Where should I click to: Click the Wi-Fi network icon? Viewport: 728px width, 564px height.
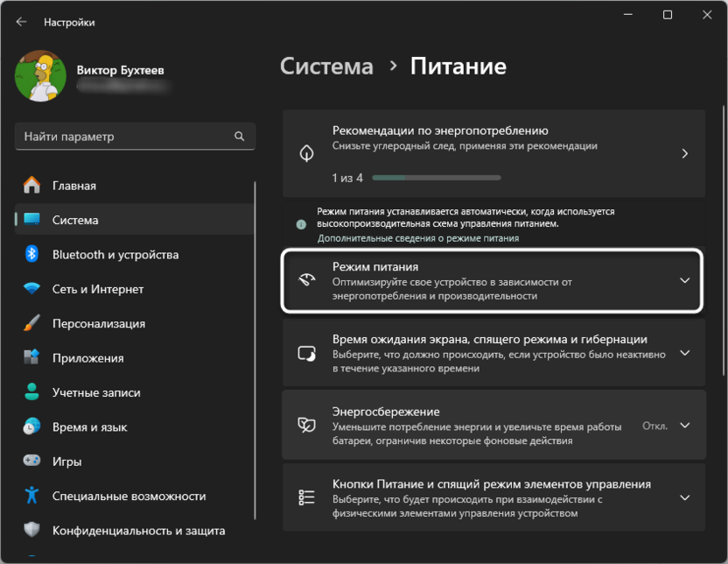coord(31,288)
